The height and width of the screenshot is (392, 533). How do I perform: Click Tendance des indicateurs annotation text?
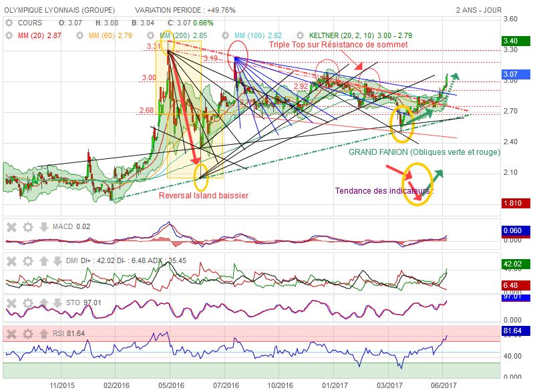click(x=384, y=191)
